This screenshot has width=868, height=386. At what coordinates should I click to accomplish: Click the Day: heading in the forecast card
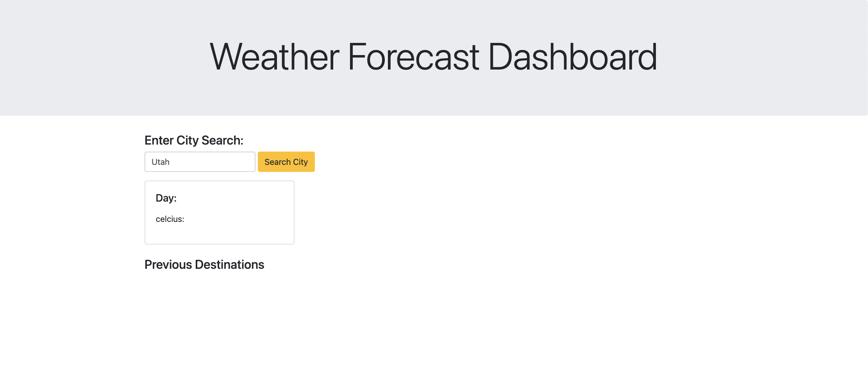pos(166,198)
